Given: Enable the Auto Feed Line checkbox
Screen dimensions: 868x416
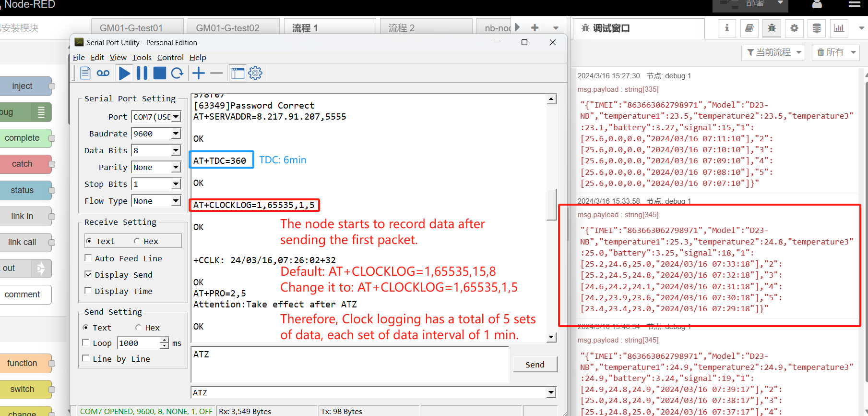Looking at the screenshot, I should tap(88, 258).
